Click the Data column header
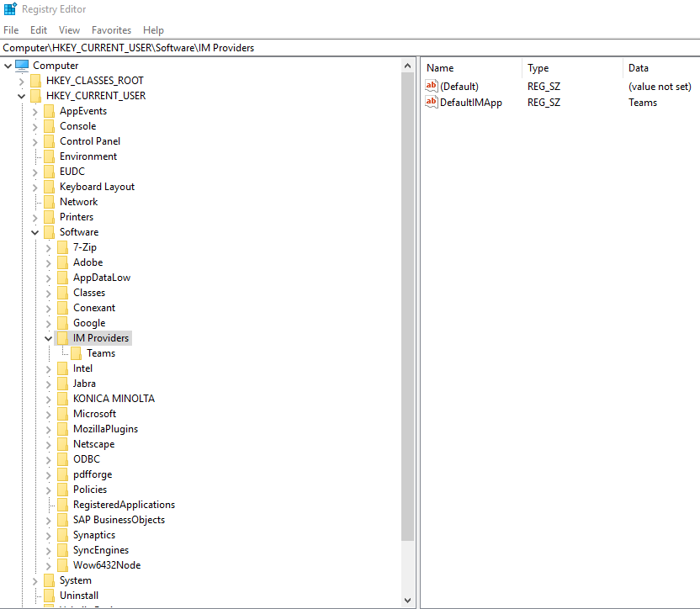Image resolution: width=700 pixels, height=609 pixels. 661,68
